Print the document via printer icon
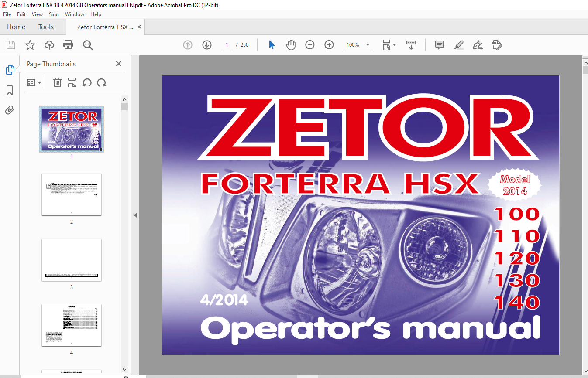The image size is (588, 378). pos(68,45)
